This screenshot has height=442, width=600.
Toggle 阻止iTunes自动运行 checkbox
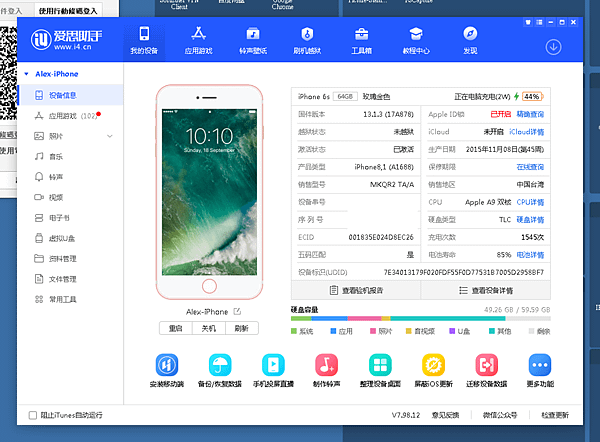(33, 415)
